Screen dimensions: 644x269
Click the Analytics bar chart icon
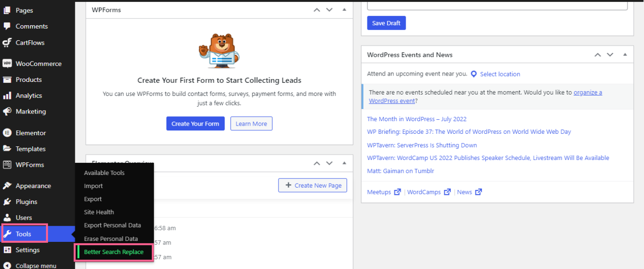(7, 95)
